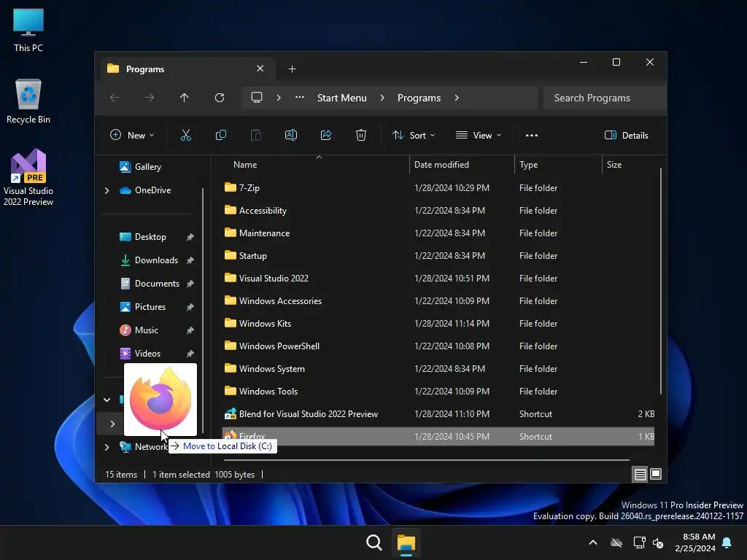Unpin Documents from Quick access
Image resolution: width=747 pixels, height=560 pixels.
190,284
